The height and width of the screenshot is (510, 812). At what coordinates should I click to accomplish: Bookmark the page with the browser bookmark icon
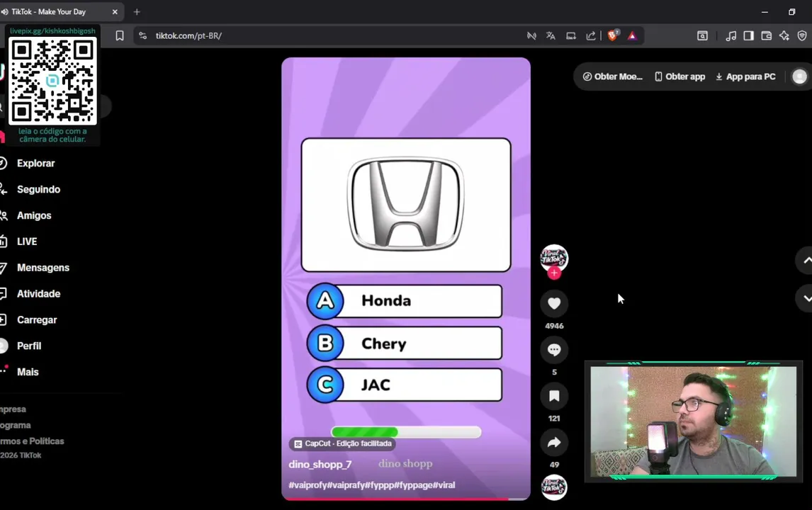pos(120,35)
